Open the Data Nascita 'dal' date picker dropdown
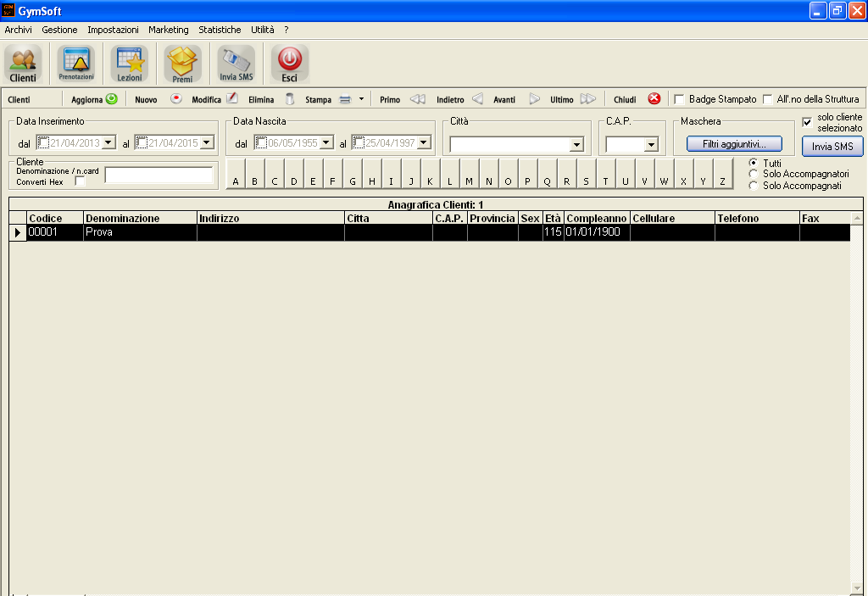 coord(326,143)
